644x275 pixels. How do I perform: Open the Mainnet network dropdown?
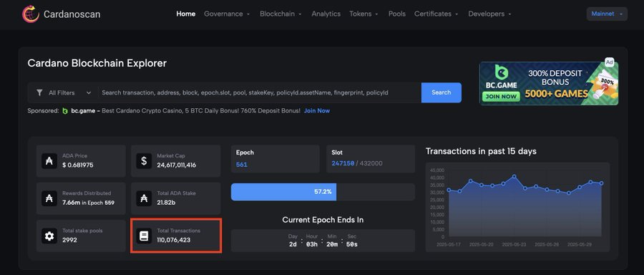click(607, 14)
